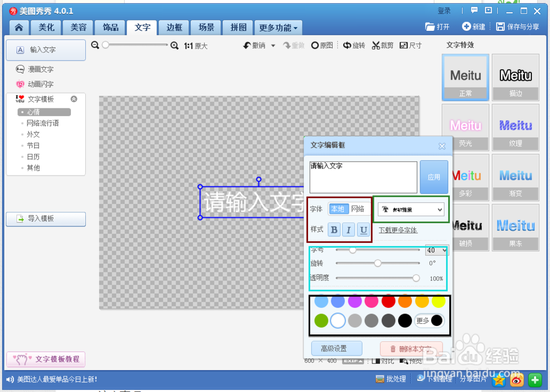Click the 旋转 rotate tool
Viewport: 550px width, 392px height.
[354, 45]
